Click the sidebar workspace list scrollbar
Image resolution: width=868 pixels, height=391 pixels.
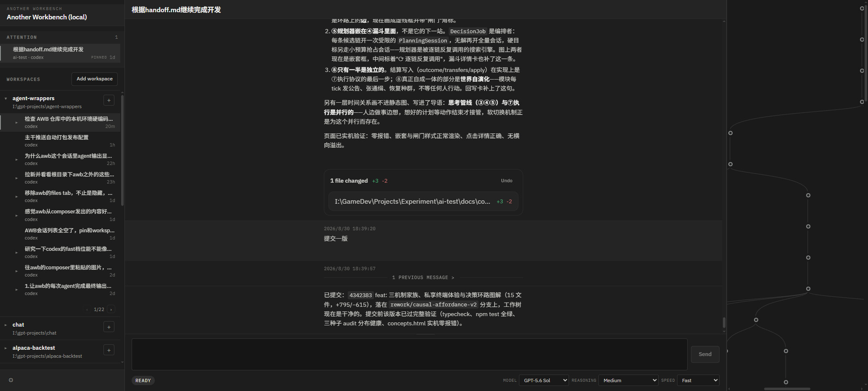[x=122, y=150]
